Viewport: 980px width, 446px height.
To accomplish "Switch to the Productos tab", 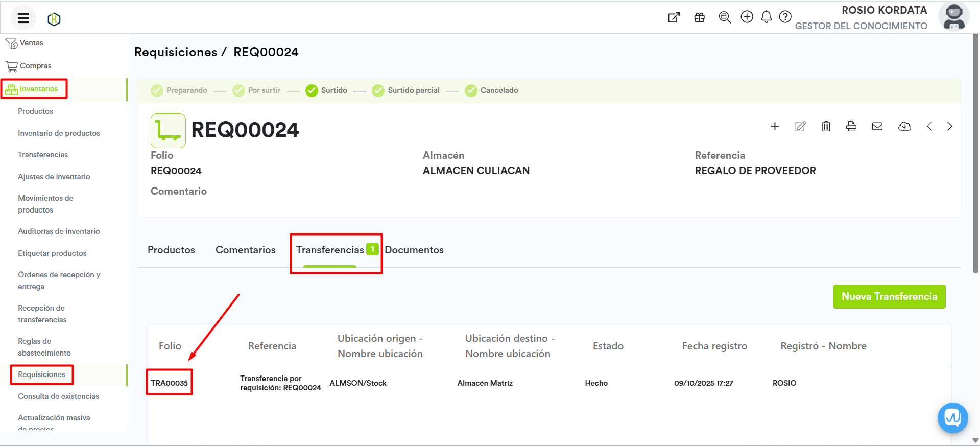I will (x=171, y=250).
